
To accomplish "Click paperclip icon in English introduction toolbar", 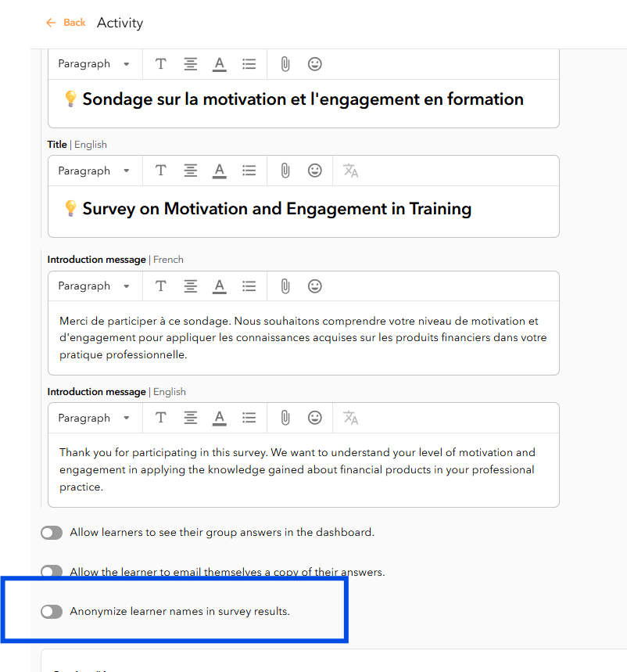I will tap(285, 418).
